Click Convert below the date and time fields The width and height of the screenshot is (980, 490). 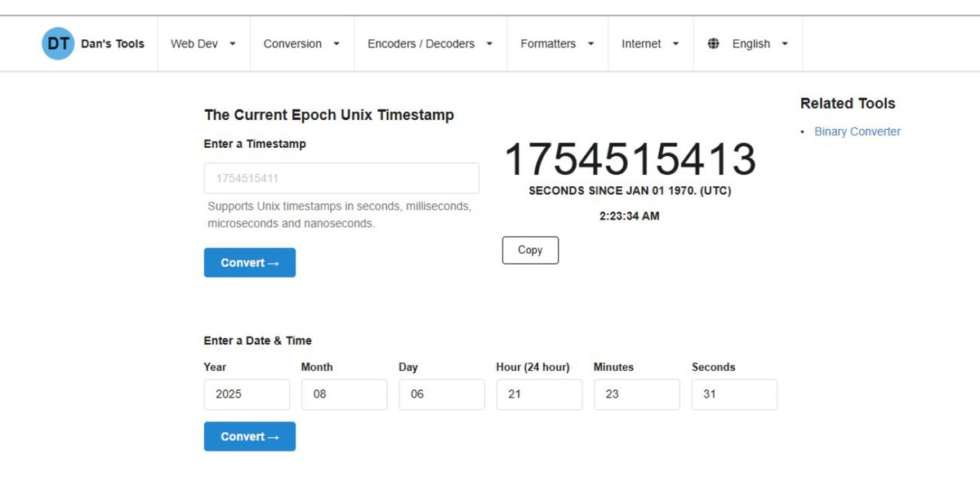(249, 436)
